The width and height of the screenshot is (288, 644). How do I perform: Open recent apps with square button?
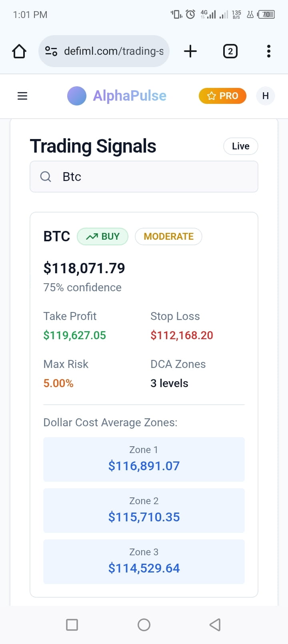[x=72, y=624]
